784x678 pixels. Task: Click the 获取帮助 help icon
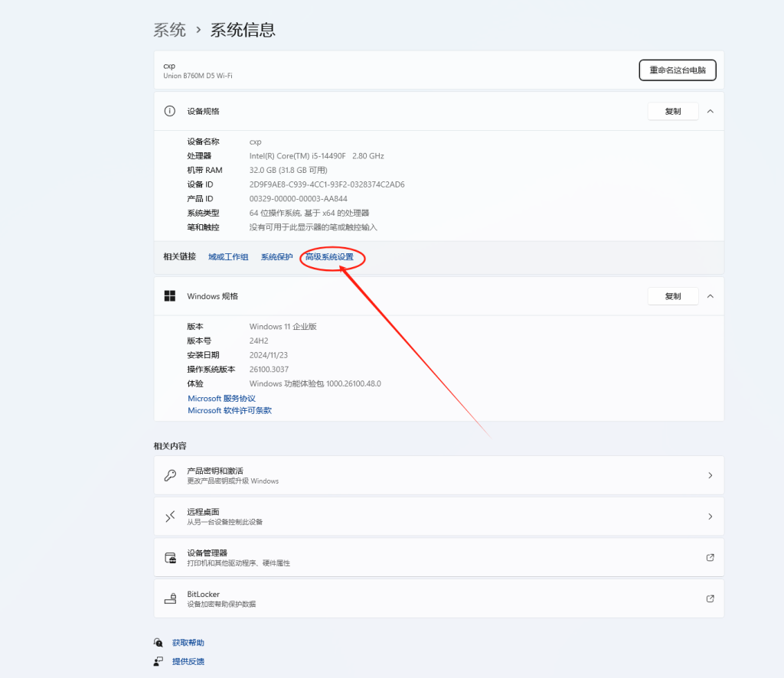pos(158,643)
